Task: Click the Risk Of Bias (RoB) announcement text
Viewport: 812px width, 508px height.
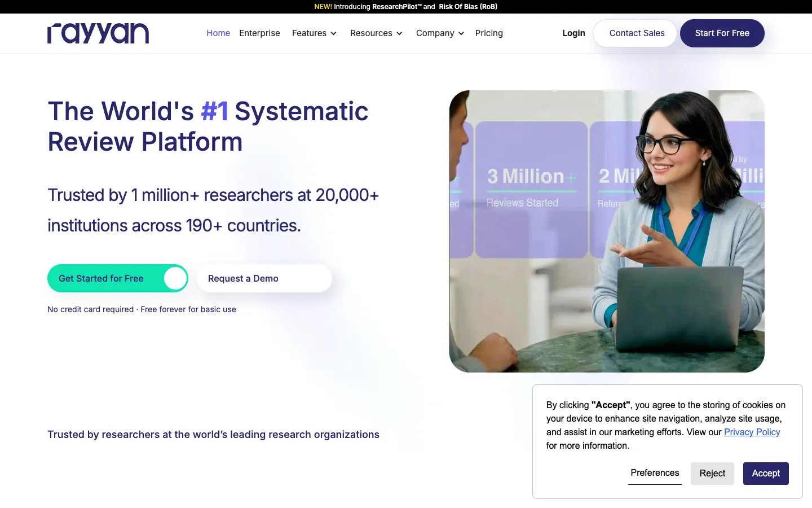Action: [468, 7]
